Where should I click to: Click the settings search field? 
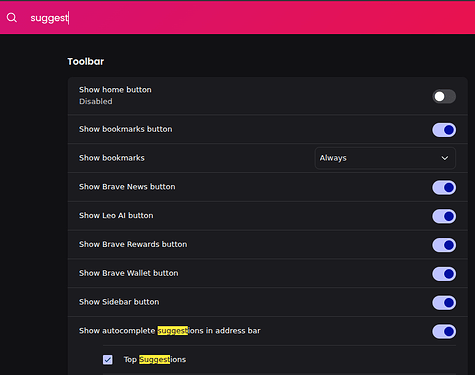247,18
